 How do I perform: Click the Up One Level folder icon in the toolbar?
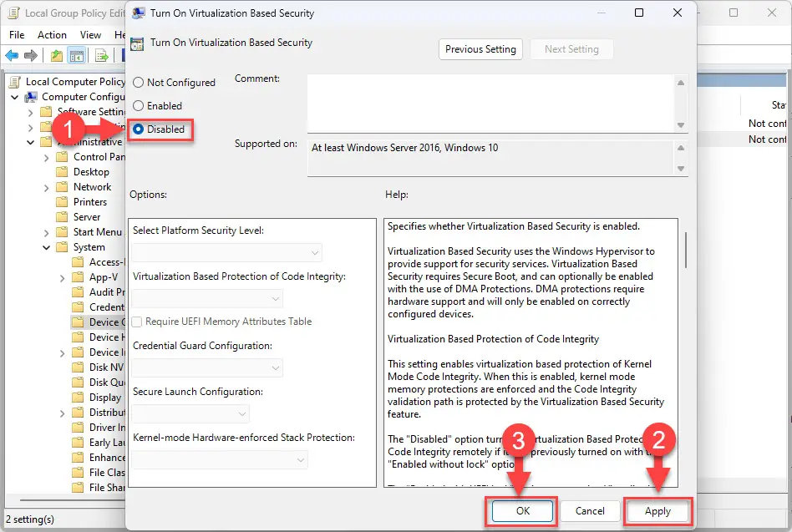57,55
